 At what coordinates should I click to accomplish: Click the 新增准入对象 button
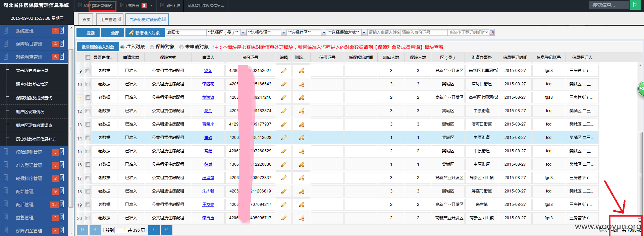click(145, 32)
